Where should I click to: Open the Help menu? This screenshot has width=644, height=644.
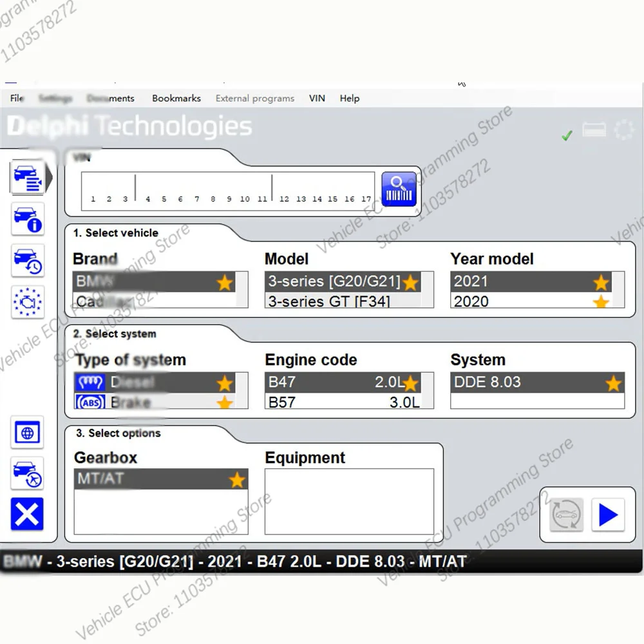350,98
